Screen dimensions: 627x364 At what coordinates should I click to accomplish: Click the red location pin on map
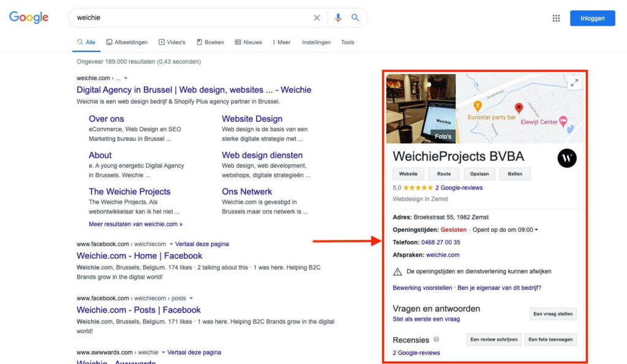519,108
